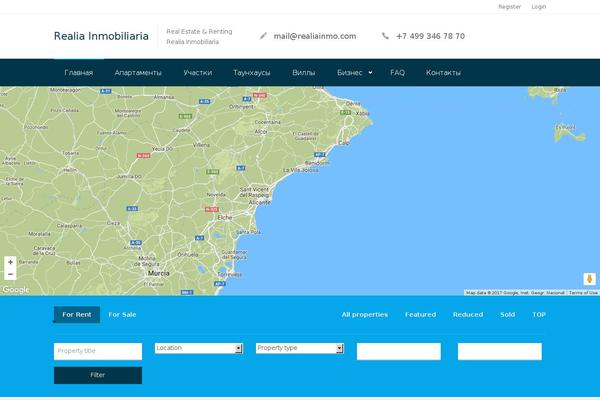Go to the Виллы menu page

click(x=303, y=73)
